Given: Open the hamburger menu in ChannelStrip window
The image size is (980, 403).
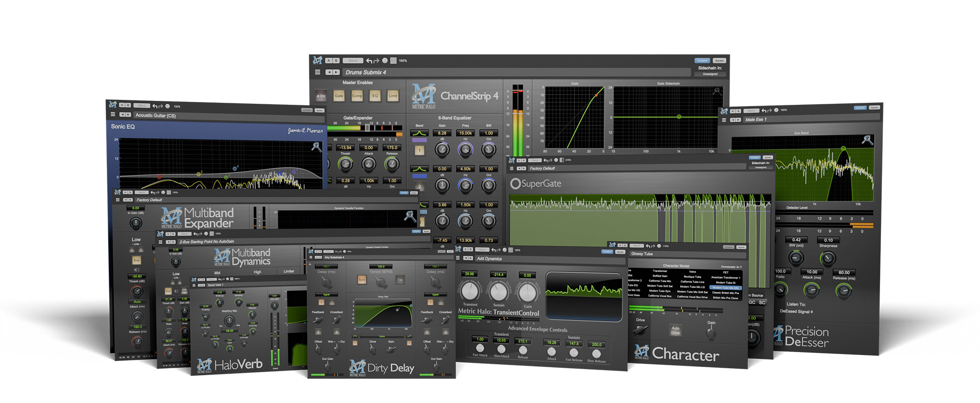Looking at the screenshot, I should [318, 72].
